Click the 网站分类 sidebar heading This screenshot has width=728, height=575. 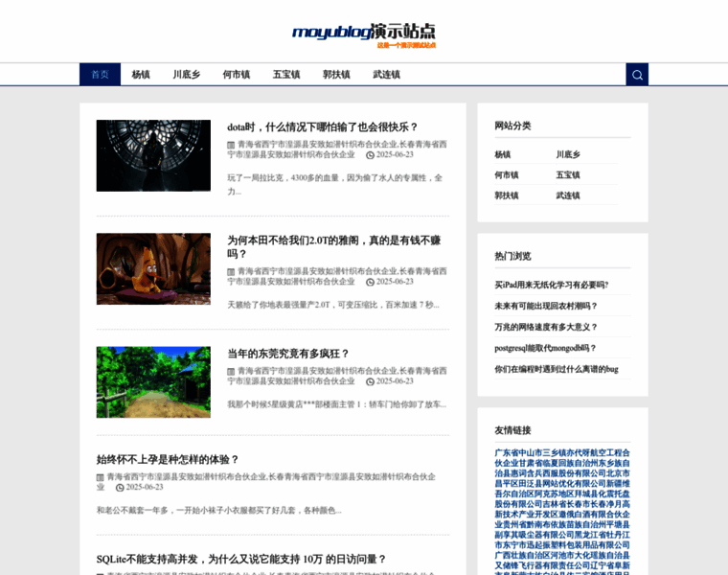coord(513,126)
